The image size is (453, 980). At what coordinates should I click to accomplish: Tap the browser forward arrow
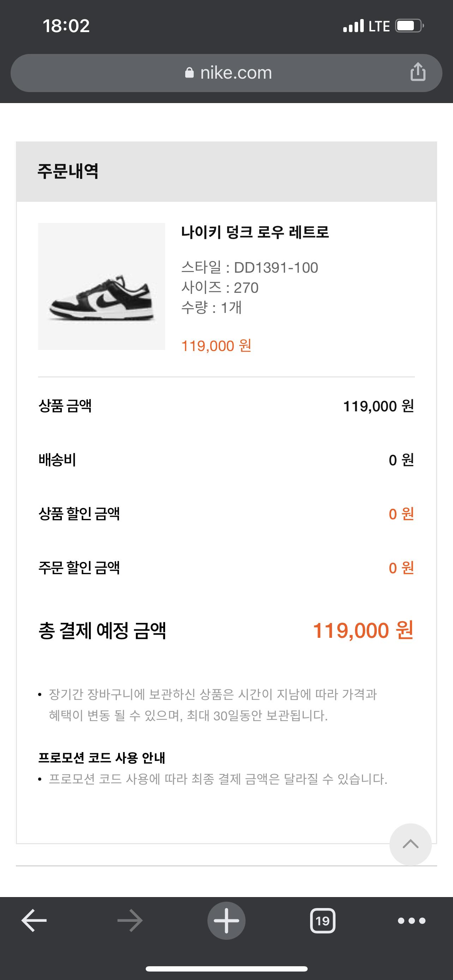point(130,921)
